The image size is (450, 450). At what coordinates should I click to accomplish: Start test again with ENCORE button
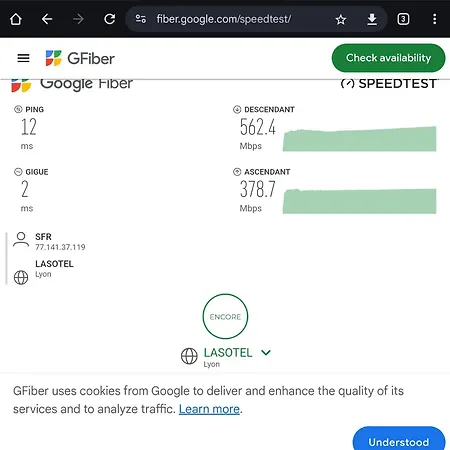point(225,316)
